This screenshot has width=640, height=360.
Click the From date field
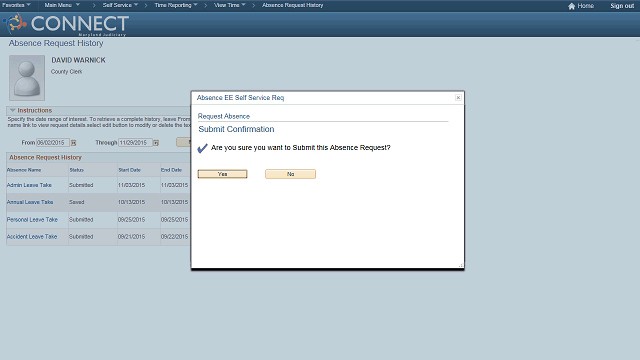(x=53, y=142)
